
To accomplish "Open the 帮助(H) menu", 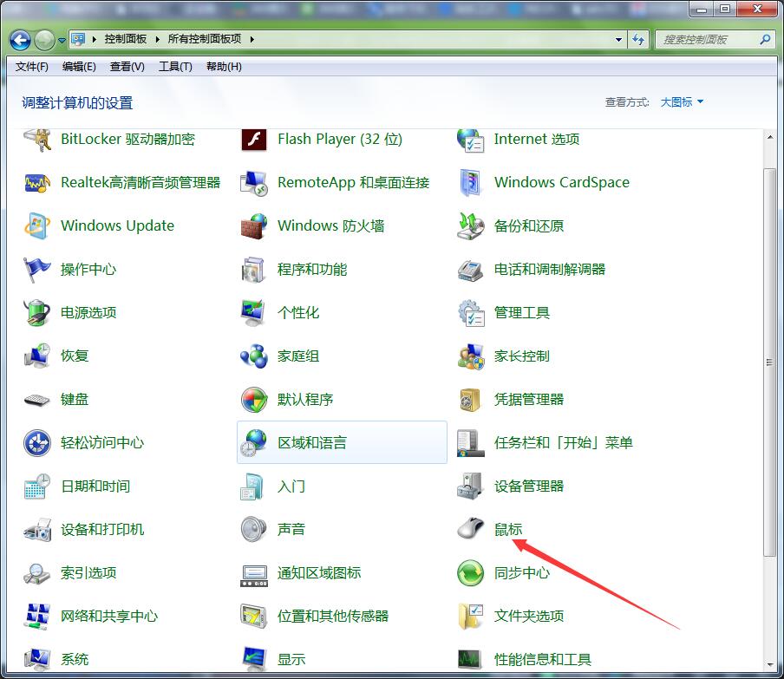I will click(x=224, y=67).
